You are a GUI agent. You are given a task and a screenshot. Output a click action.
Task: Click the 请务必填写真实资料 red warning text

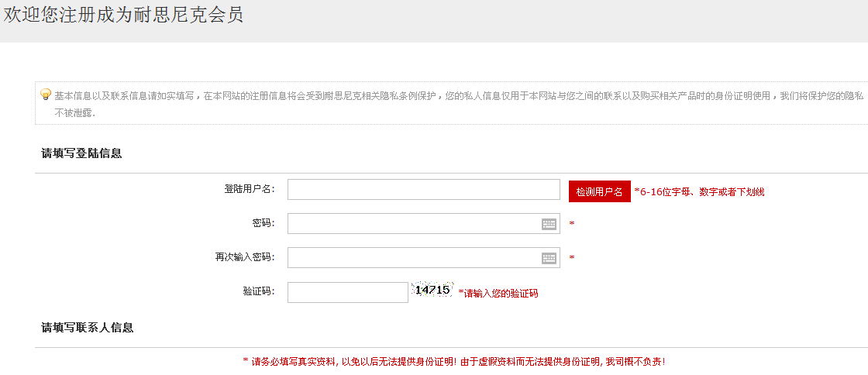(454, 362)
